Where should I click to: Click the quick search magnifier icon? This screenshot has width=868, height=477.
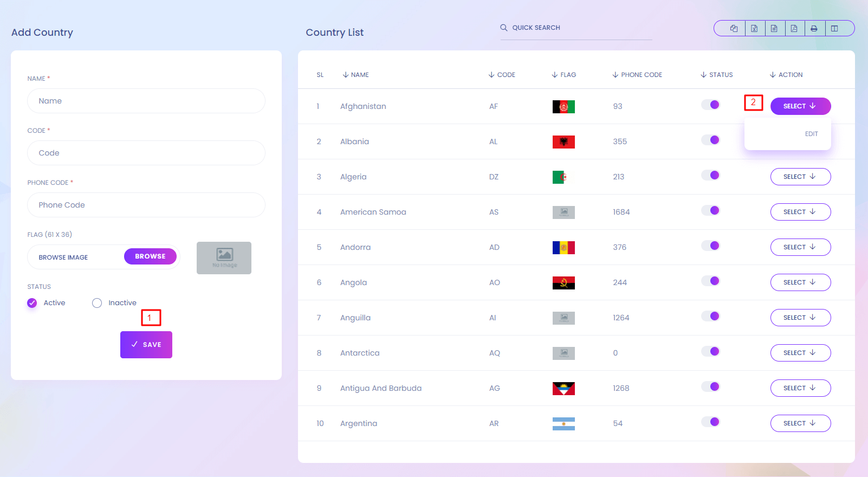pos(504,28)
